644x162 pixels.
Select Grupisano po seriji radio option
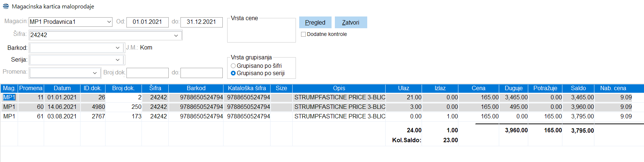click(233, 73)
